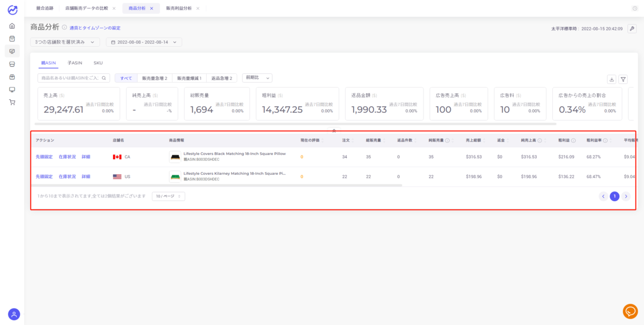Open the user profile avatar icon
This screenshot has height=325, width=644.
(x=14, y=314)
